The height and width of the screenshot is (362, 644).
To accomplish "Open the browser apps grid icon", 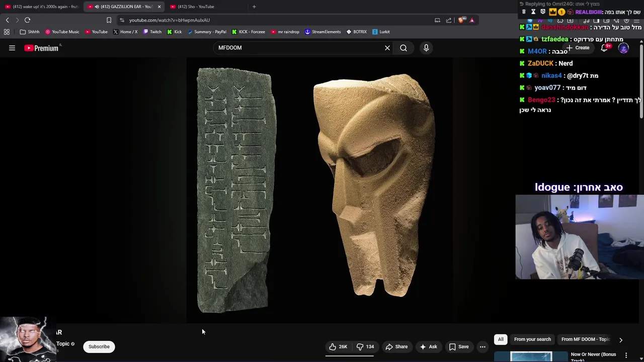I will 7,32.
